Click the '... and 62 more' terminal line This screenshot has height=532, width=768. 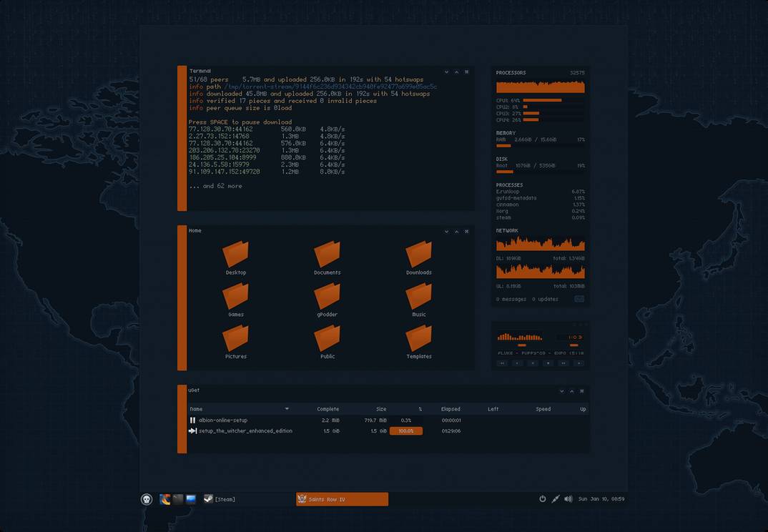pos(215,186)
